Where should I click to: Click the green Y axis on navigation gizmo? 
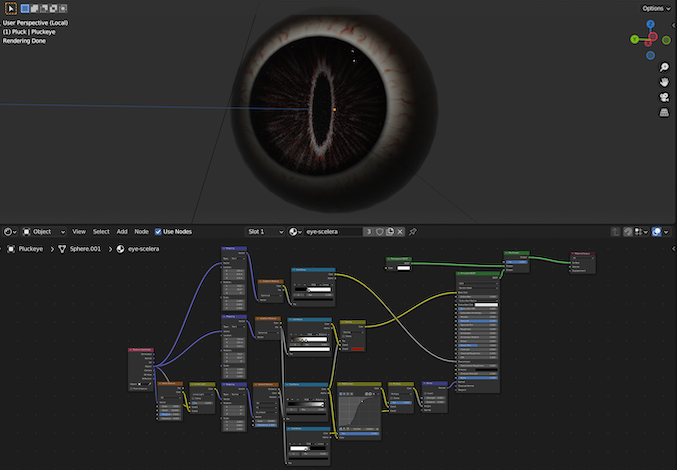pyautogui.click(x=635, y=39)
